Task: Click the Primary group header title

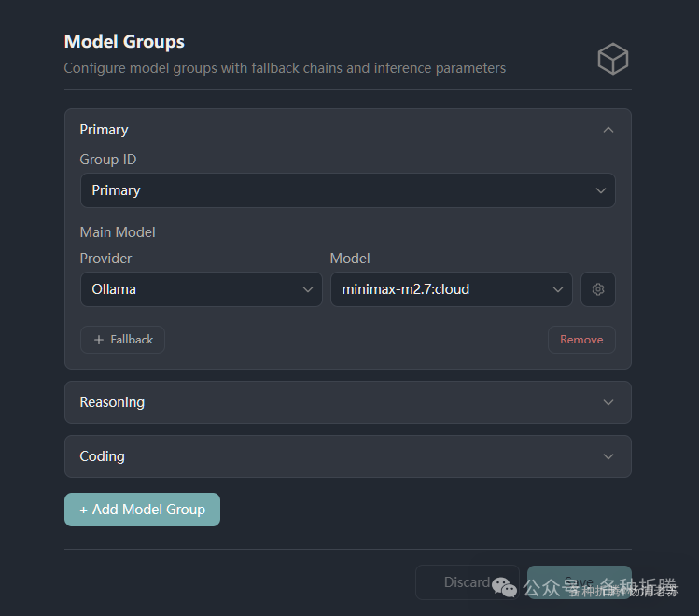Action: click(x=105, y=130)
